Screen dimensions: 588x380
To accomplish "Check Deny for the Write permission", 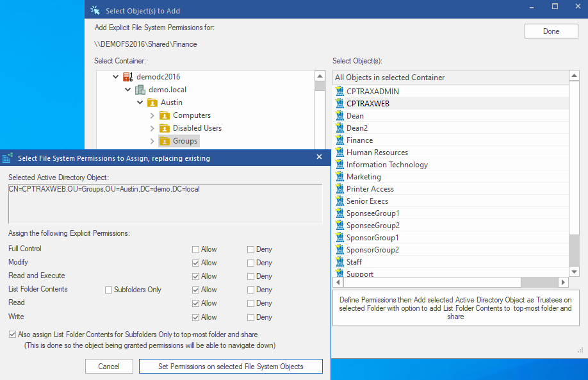I will tap(252, 317).
